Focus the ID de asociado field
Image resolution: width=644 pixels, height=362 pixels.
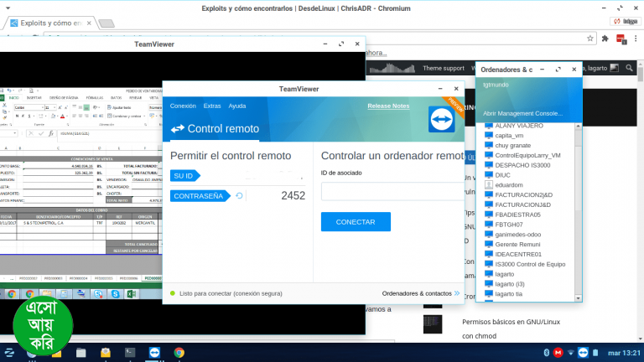click(391, 192)
